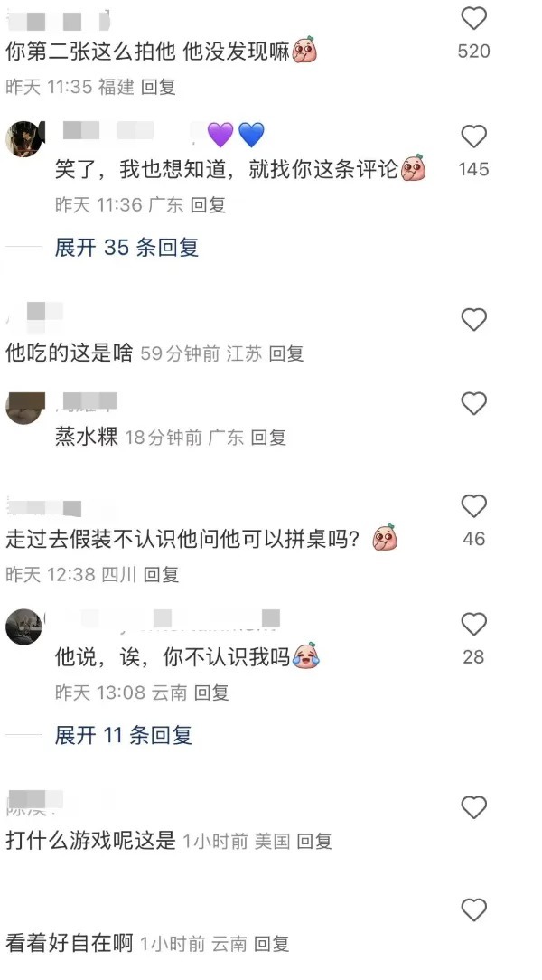Reply to the 江苏 comment from 59分钟前
The image size is (542, 980).
[x=286, y=353]
